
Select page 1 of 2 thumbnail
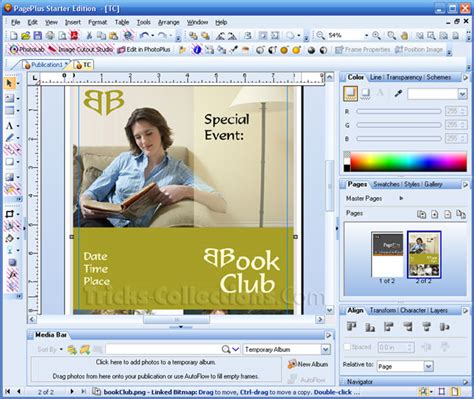click(x=387, y=254)
